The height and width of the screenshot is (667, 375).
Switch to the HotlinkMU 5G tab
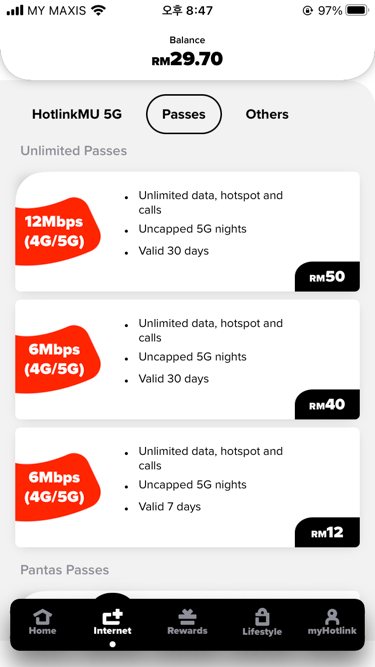(77, 114)
